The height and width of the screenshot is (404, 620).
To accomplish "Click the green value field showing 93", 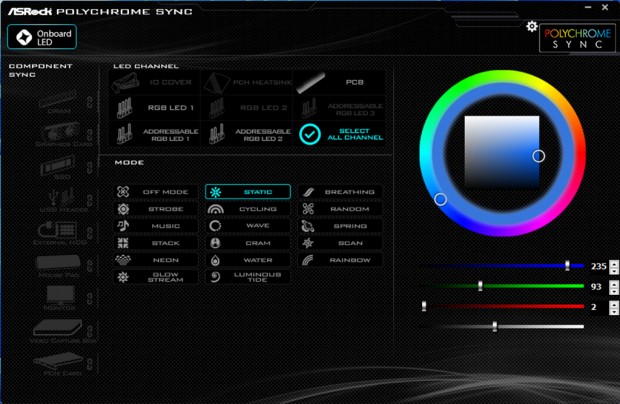I will coord(598,286).
